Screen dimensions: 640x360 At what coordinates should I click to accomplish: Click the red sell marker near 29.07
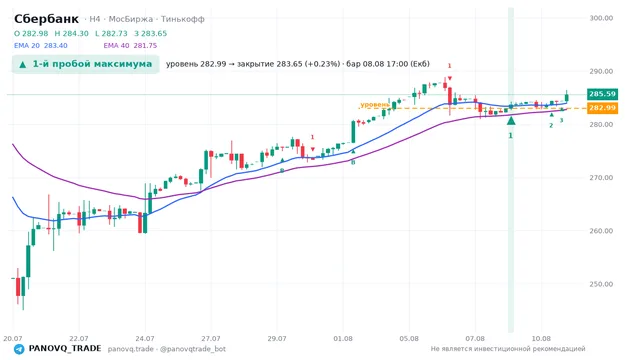313,149
